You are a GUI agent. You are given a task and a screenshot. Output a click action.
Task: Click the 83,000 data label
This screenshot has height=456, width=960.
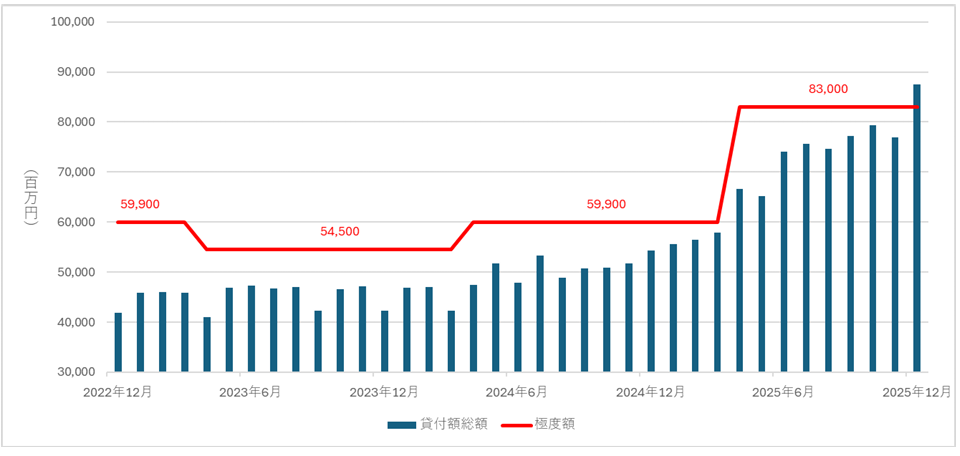[x=828, y=89]
